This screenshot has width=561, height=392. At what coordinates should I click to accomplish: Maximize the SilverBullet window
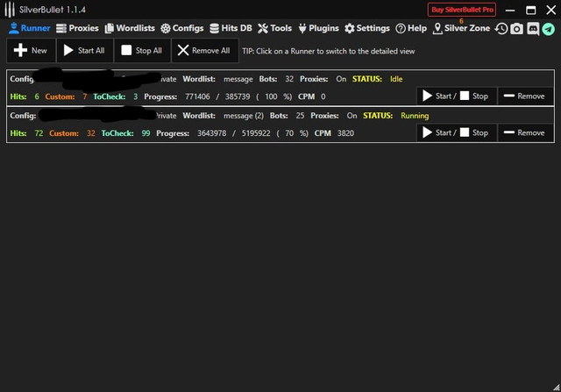(x=530, y=10)
